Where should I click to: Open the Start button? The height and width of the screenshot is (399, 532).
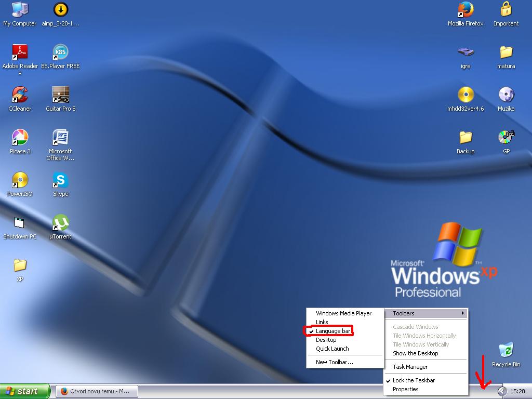(x=25, y=391)
